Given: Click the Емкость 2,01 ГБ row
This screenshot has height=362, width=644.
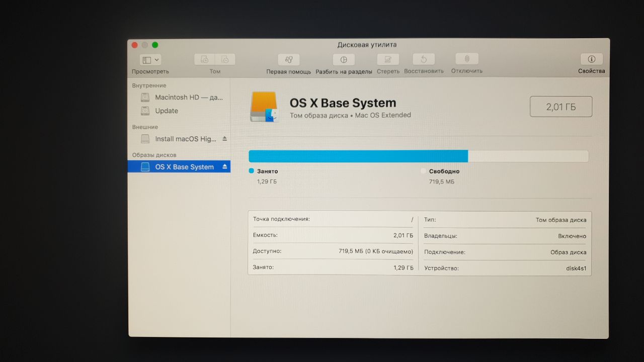Looking at the screenshot, I should [x=333, y=235].
